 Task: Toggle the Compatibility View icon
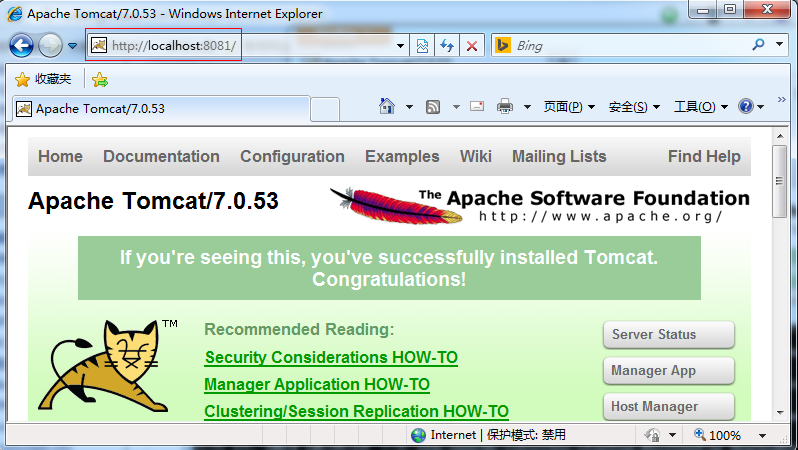422,46
